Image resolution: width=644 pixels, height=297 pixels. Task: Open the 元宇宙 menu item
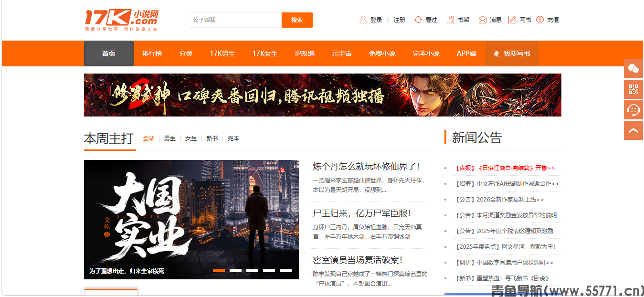(x=341, y=53)
